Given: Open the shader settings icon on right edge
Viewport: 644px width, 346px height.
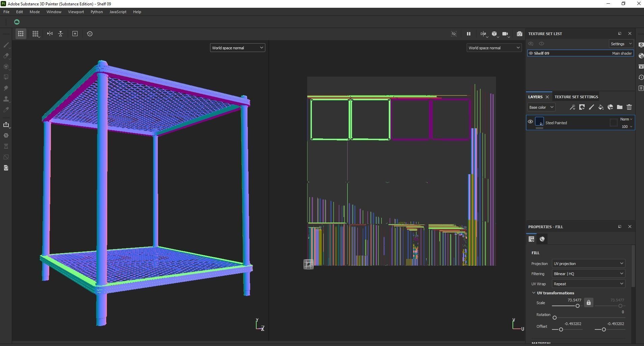Looking at the screenshot, I should coord(641,56).
